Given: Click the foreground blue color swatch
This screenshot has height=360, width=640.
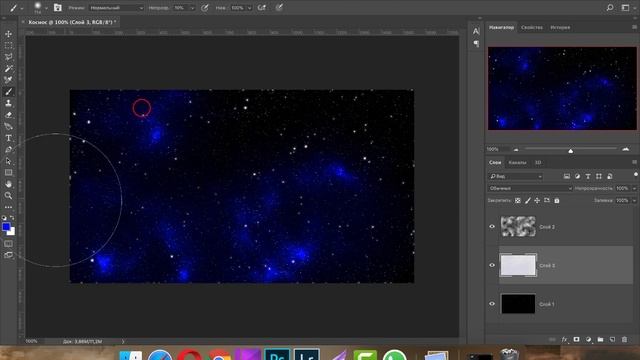Looking at the screenshot, I should 6,227.
